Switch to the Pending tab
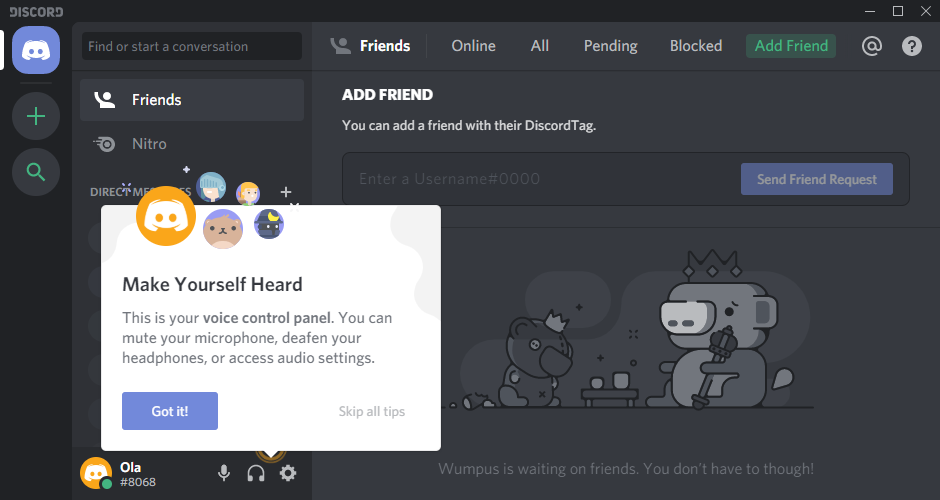Screen dimensions: 940x500 click(x=611, y=46)
